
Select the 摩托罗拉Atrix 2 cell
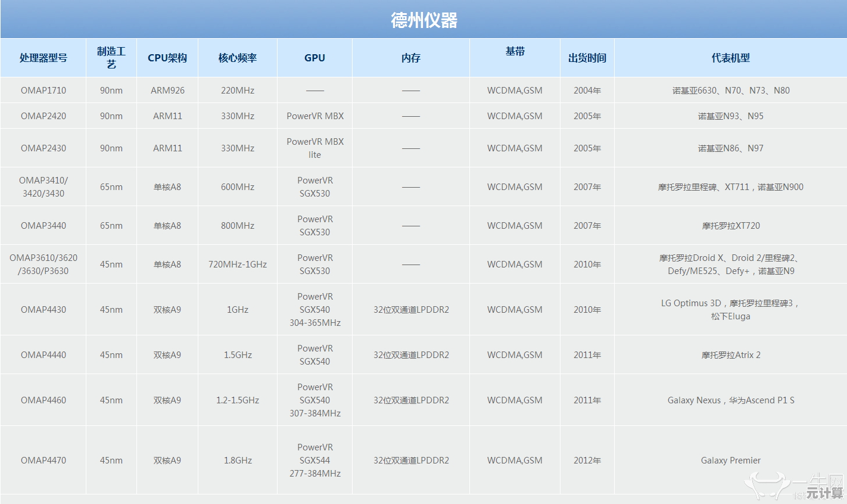(x=731, y=355)
